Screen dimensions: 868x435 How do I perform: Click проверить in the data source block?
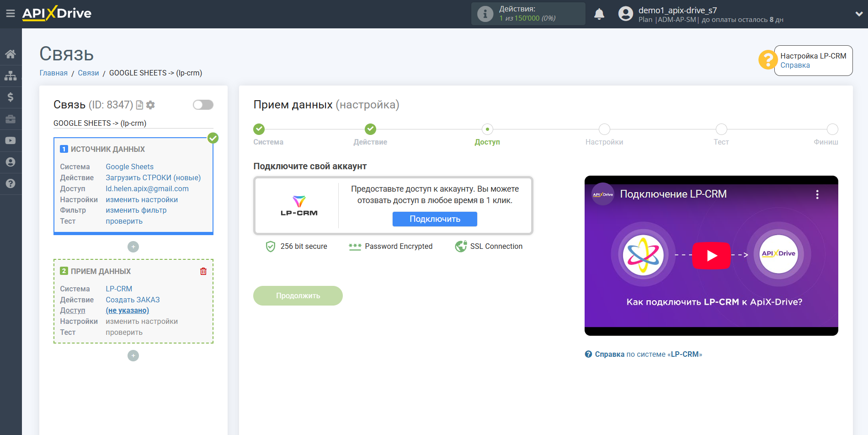tap(124, 221)
